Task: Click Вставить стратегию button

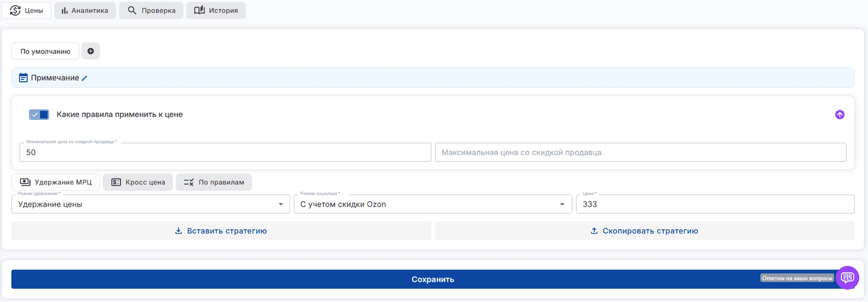Action: pyautogui.click(x=221, y=231)
